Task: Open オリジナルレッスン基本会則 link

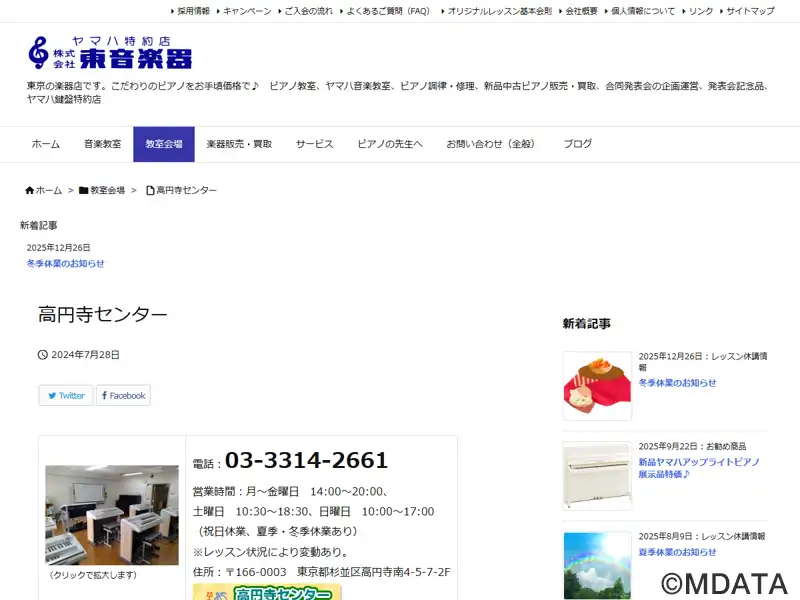Action: (x=500, y=11)
